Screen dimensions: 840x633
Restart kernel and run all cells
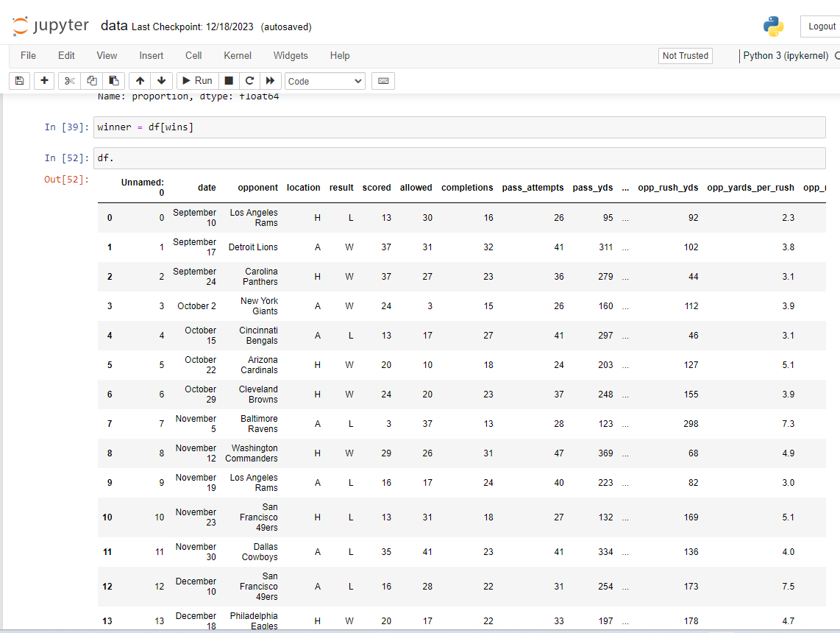(270, 81)
